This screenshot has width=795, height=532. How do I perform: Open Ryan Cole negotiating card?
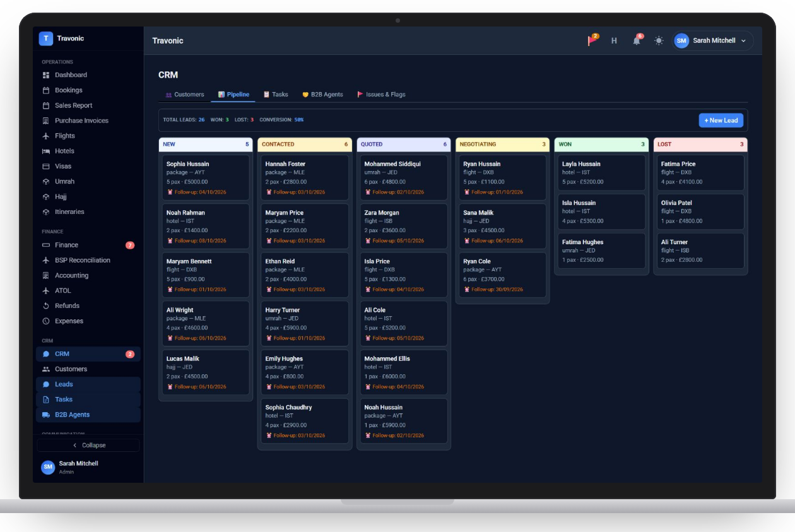point(503,275)
